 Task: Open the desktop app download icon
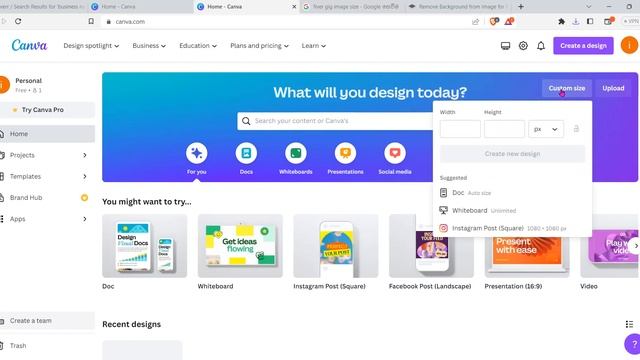pyautogui.click(x=505, y=46)
